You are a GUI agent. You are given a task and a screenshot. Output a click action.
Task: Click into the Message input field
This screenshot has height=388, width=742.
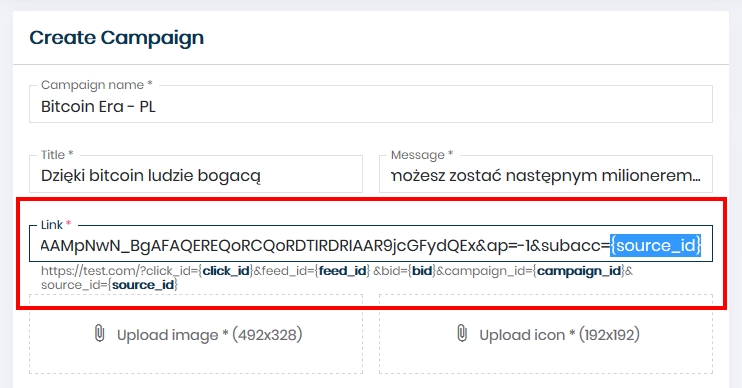click(x=546, y=174)
